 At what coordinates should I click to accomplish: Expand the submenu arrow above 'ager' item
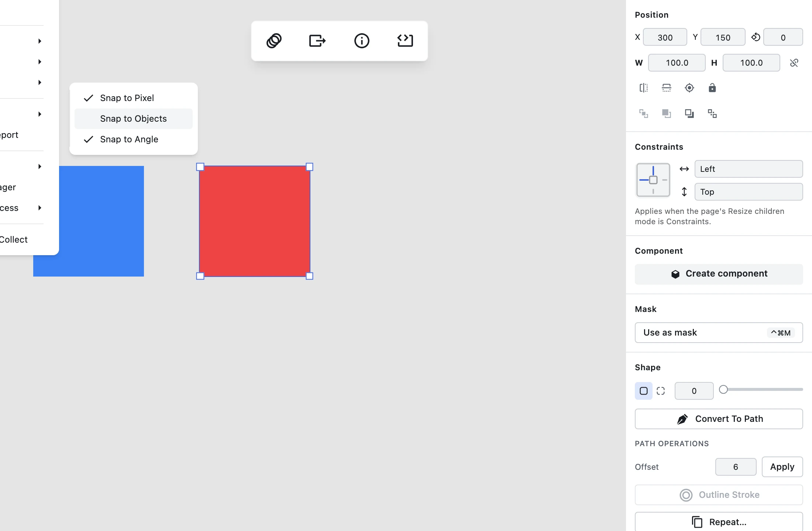tap(39, 167)
